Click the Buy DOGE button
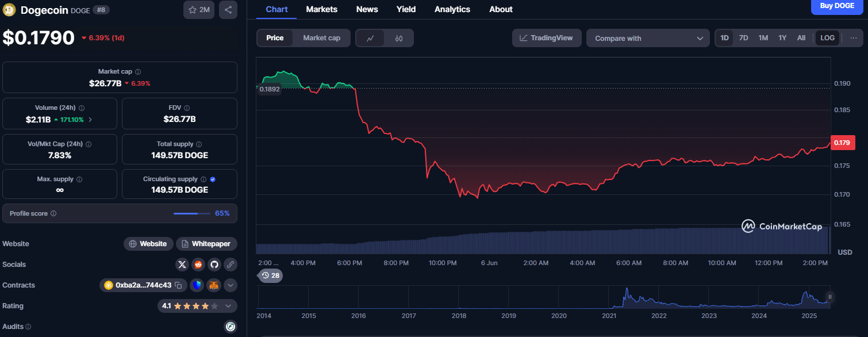Screen dimensions: 868x337 tap(836, 6)
